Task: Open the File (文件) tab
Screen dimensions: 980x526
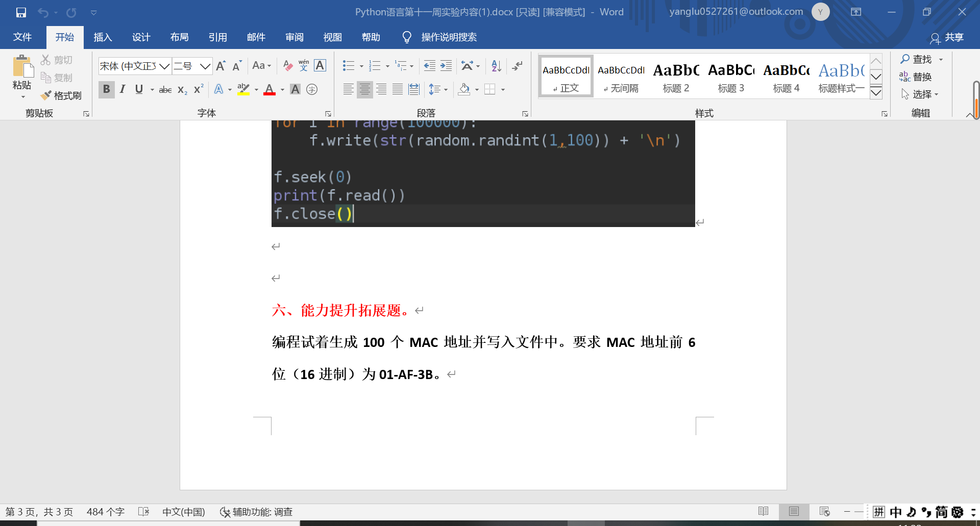Action: click(x=22, y=37)
